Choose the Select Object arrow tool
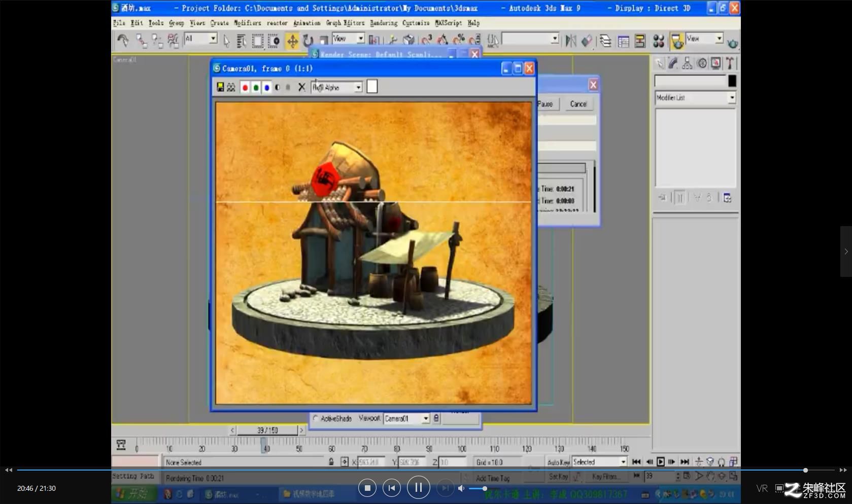852x504 pixels. [226, 41]
